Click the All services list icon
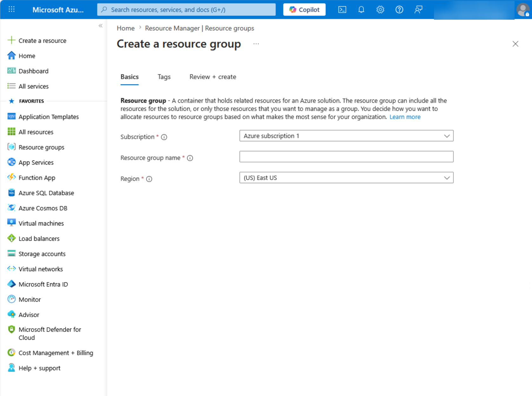 [11, 86]
